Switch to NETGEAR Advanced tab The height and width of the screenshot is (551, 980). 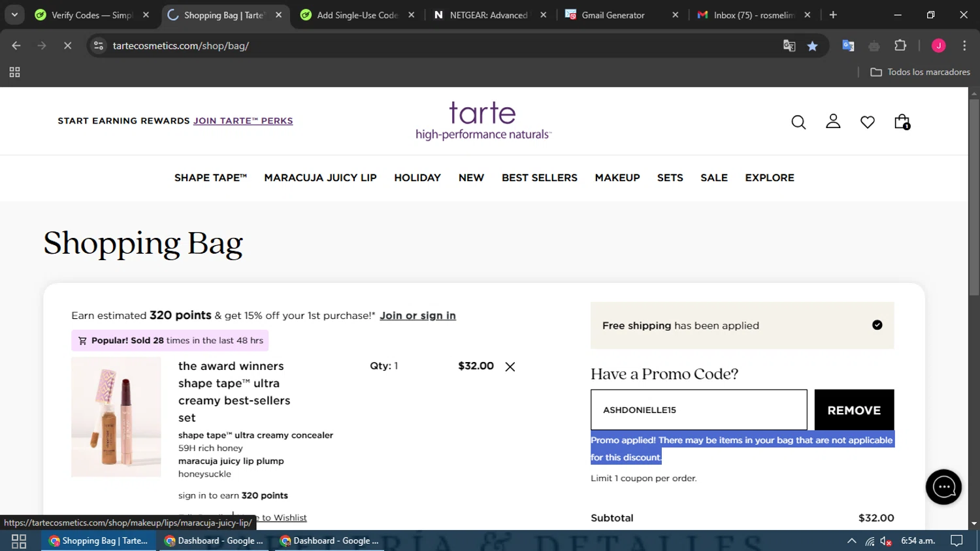(489, 14)
